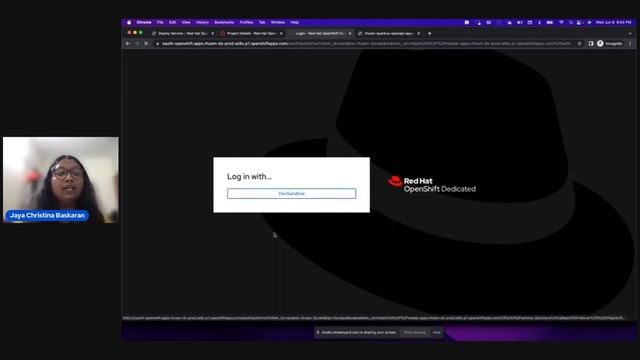The image size is (640, 360).
Task: Switch to the Deploy Service browser tab
Action: [182, 33]
